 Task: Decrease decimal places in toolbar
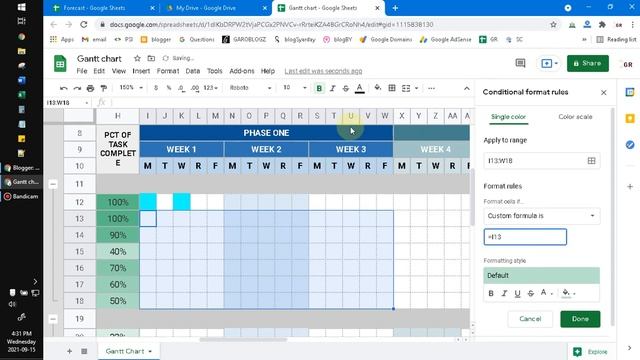click(181, 88)
